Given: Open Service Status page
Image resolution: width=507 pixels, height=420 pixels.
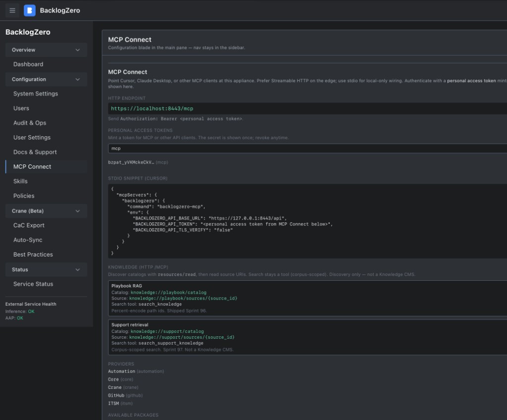Looking at the screenshot, I should tap(46, 284).
